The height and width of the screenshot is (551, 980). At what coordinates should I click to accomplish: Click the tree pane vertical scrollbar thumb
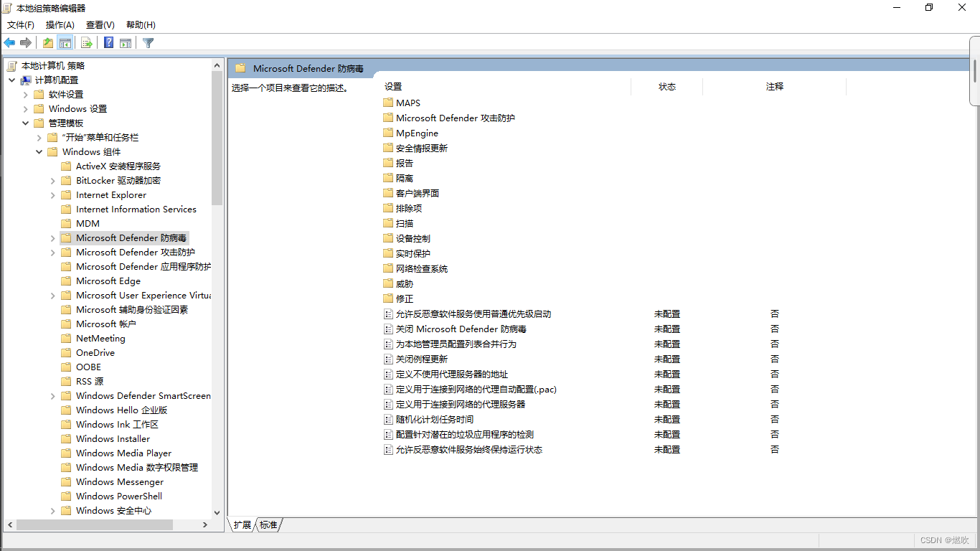[x=217, y=138]
